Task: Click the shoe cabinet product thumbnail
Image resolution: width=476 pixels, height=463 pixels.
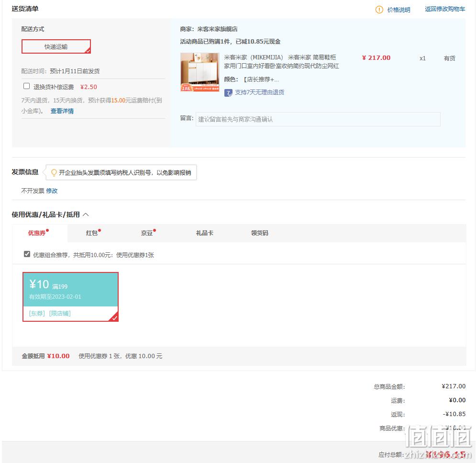Action: pyautogui.click(x=200, y=72)
